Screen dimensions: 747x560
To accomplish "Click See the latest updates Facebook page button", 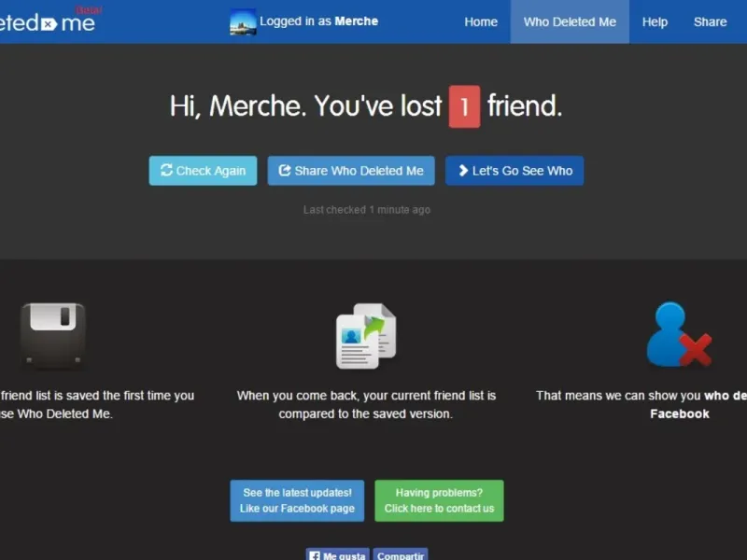I will (x=297, y=500).
